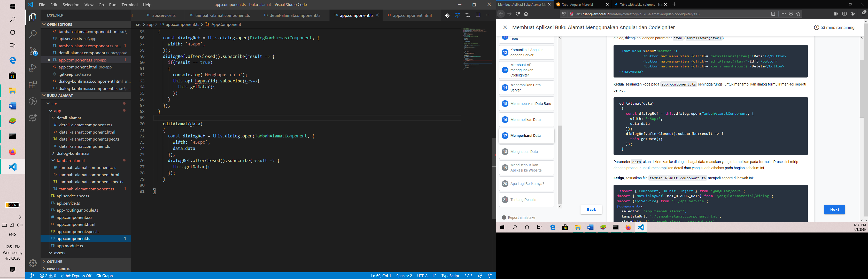
Task: Open the Run and Debug view
Action: [x=33, y=68]
